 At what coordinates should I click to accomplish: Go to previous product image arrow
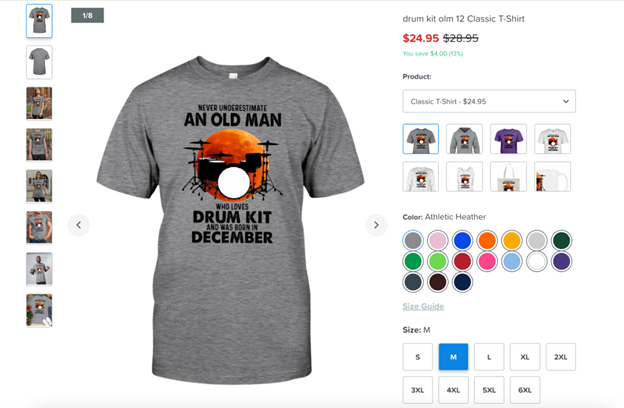tap(79, 225)
